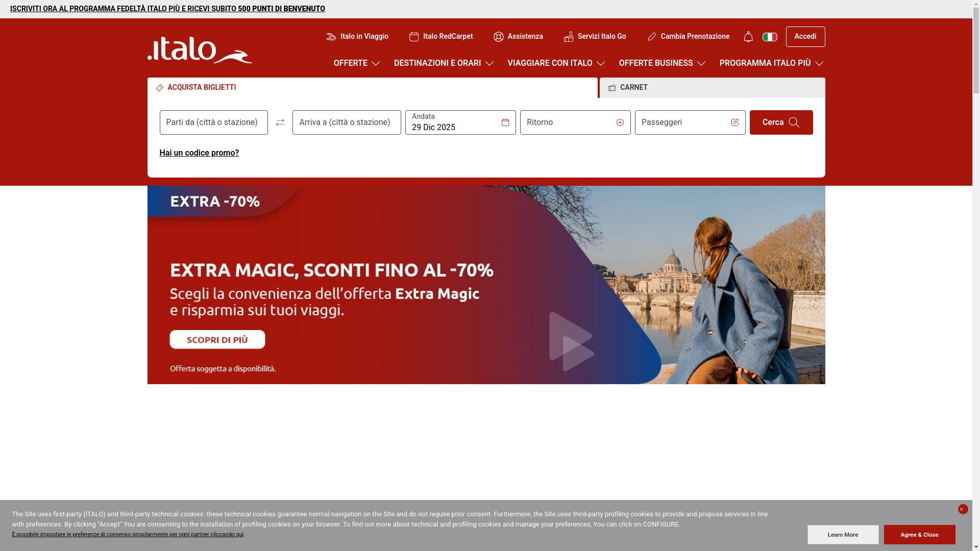Click the Cerca search button
980x551 pixels.
781,122
